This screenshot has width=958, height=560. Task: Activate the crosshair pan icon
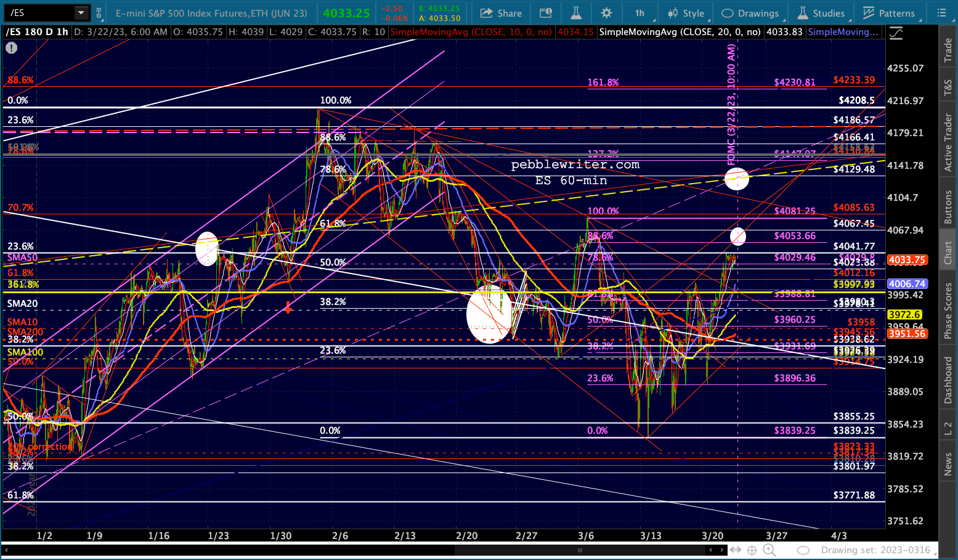752,550
